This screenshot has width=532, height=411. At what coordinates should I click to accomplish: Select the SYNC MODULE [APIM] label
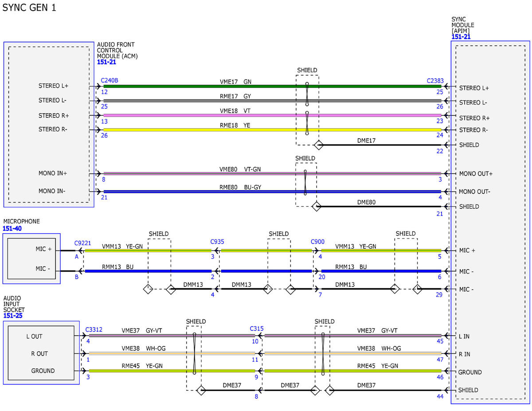point(462,25)
